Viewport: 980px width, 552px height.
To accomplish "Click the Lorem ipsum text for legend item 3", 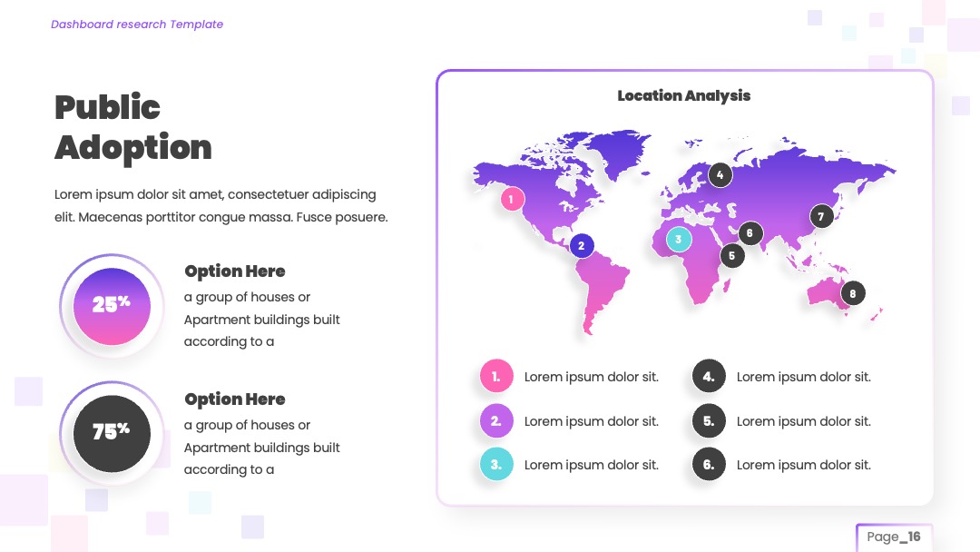I will [x=592, y=465].
